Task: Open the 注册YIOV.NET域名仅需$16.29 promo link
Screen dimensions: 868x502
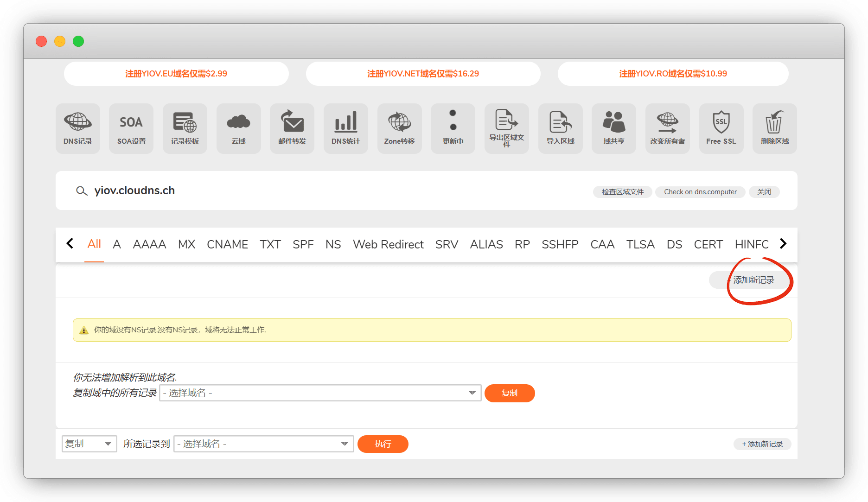Action: coord(423,74)
